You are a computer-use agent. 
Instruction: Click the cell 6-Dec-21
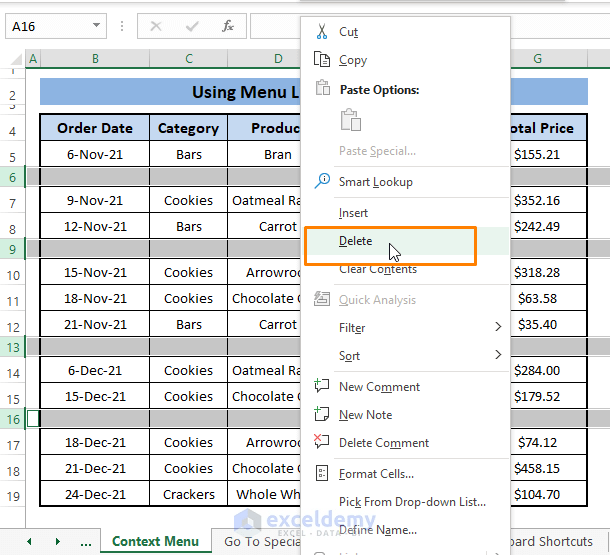pyautogui.click(x=95, y=370)
